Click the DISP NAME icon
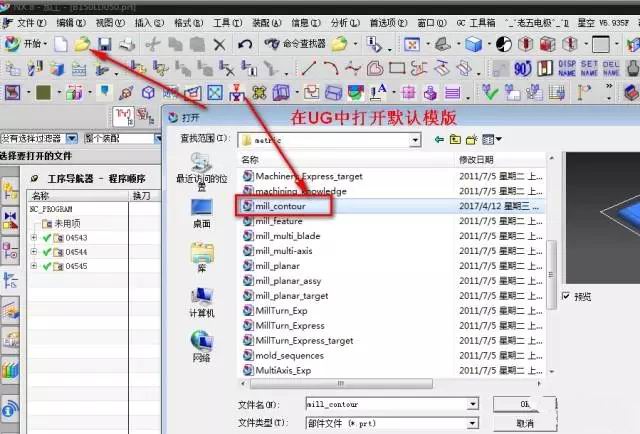This screenshot has width=640, height=434. tap(567, 68)
